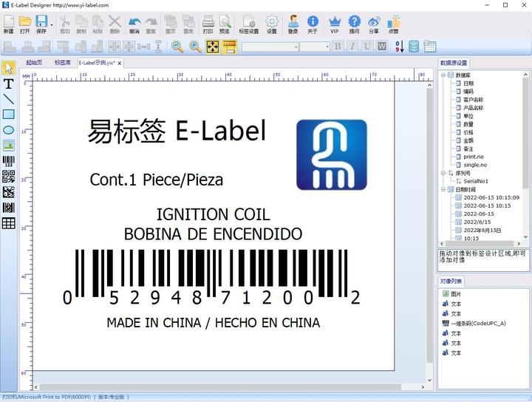This screenshot has width=532, height=402.
Task: Select the Table grid tool
Action: click(x=8, y=223)
